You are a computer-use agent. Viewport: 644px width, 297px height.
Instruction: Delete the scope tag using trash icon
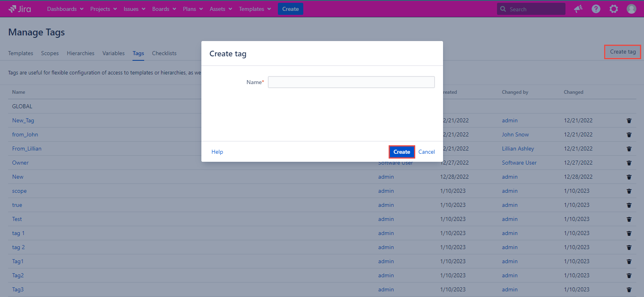629,191
